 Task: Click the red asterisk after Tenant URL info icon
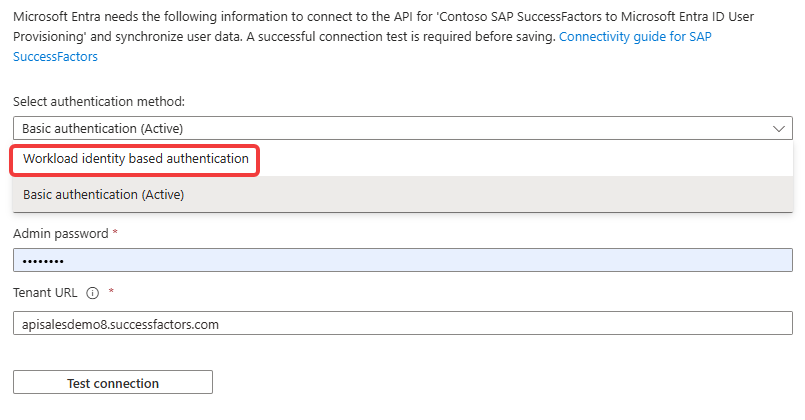(x=111, y=291)
